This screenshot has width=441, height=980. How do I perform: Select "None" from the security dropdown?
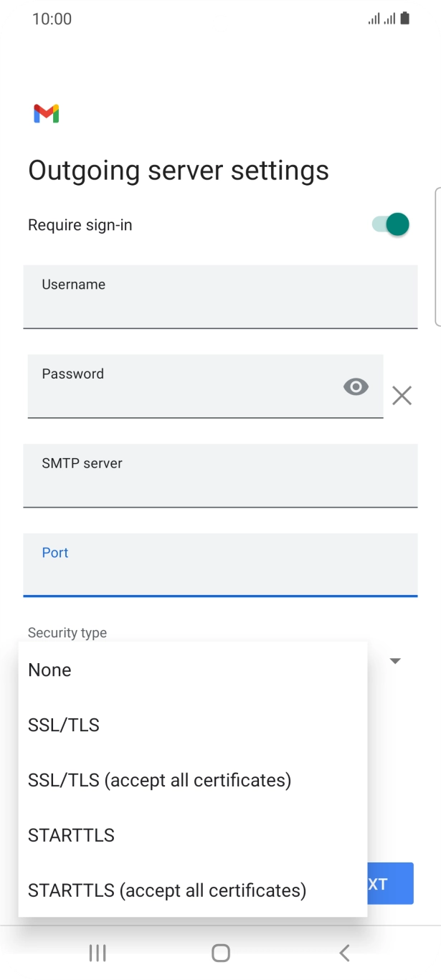(49, 670)
